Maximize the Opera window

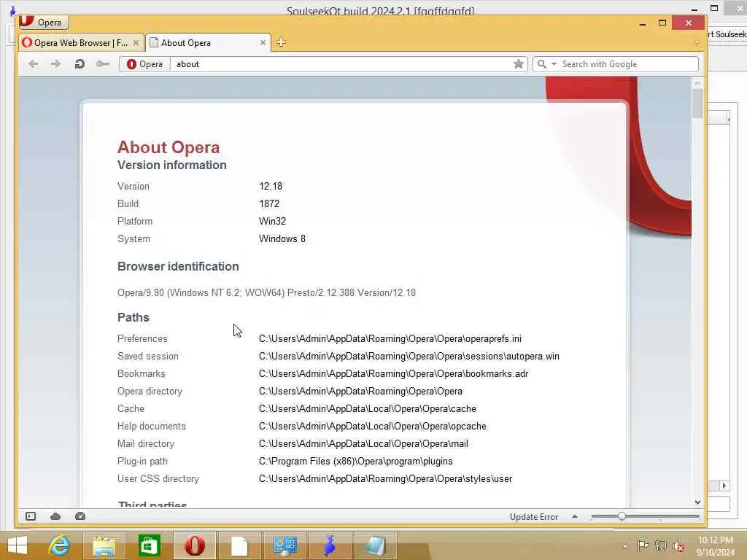tap(662, 23)
